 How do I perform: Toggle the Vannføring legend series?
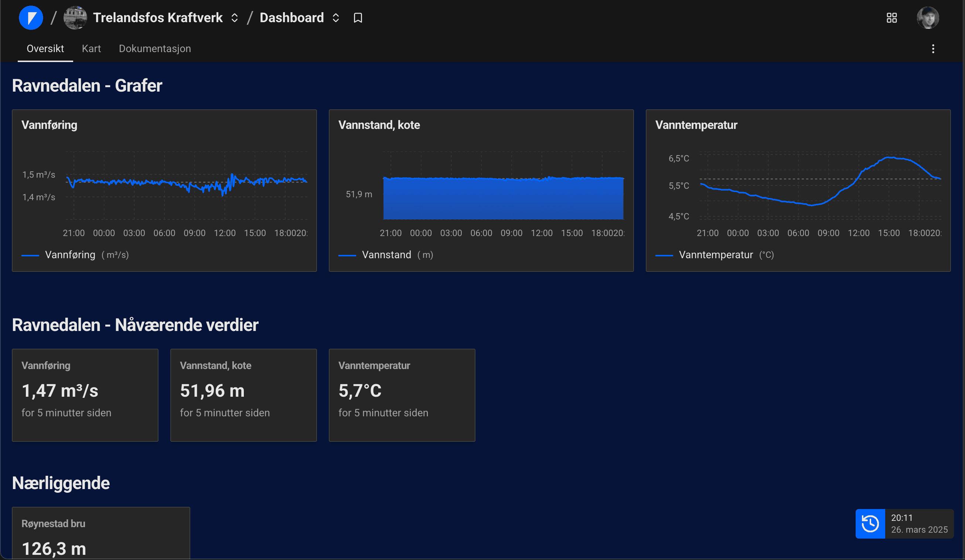70,255
